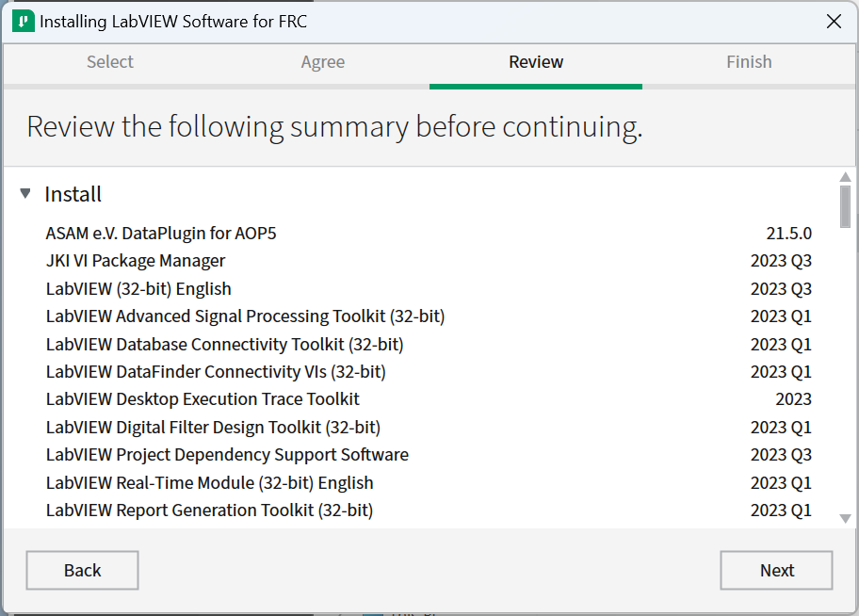Click LabVIEW (32-bit) English entry
Viewport: 859px width, 616px height.
coord(138,288)
